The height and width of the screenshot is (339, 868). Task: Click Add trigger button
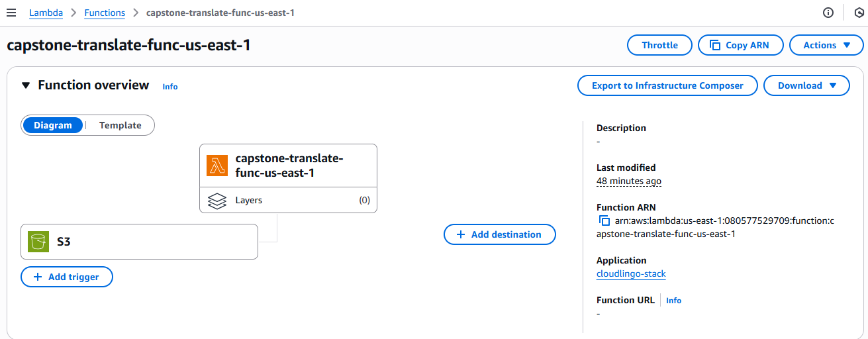pyautogui.click(x=67, y=277)
